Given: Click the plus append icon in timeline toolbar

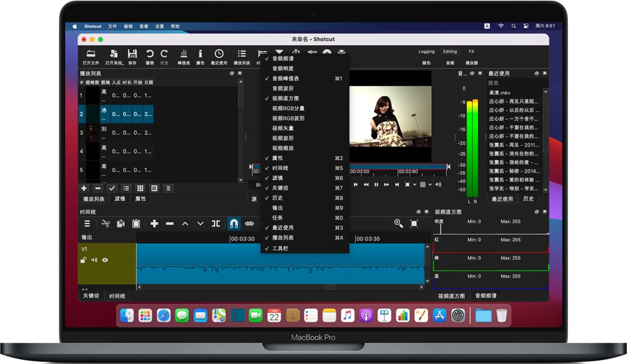Looking at the screenshot, I should pyautogui.click(x=155, y=224).
